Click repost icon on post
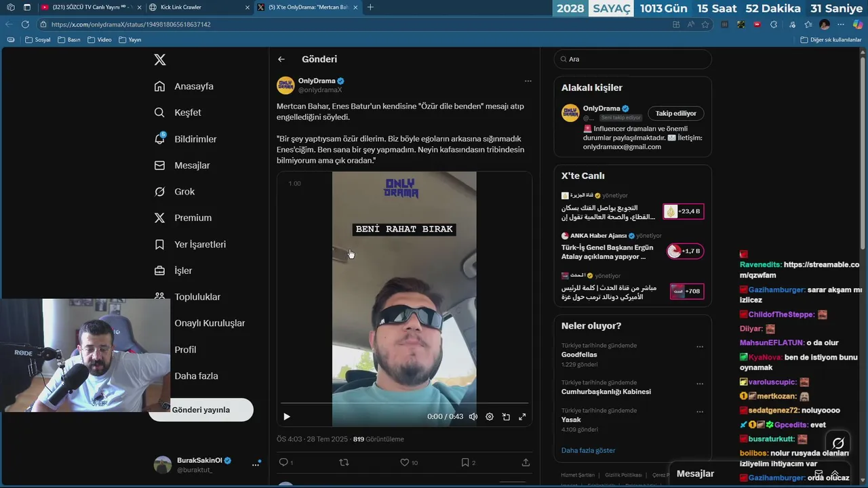Image resolution: width=868 pixels, height=488 pixels. tap(344, 462)
